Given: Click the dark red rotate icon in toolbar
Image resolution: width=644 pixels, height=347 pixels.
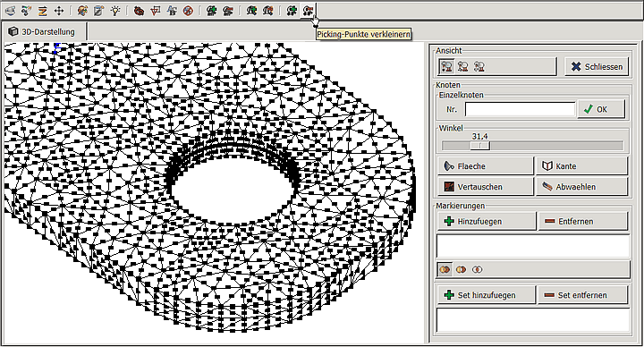Looking at the screenshot, I should [x=139, y=11].
